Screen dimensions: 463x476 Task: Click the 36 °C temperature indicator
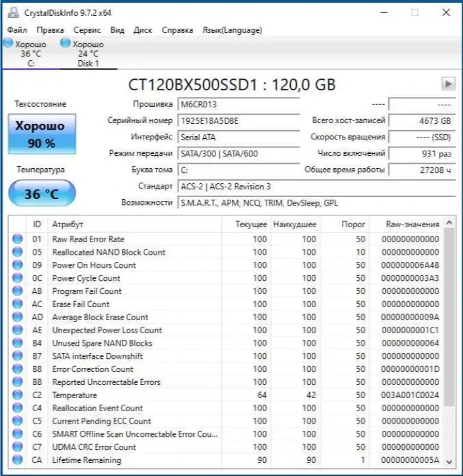coord(42,194)
